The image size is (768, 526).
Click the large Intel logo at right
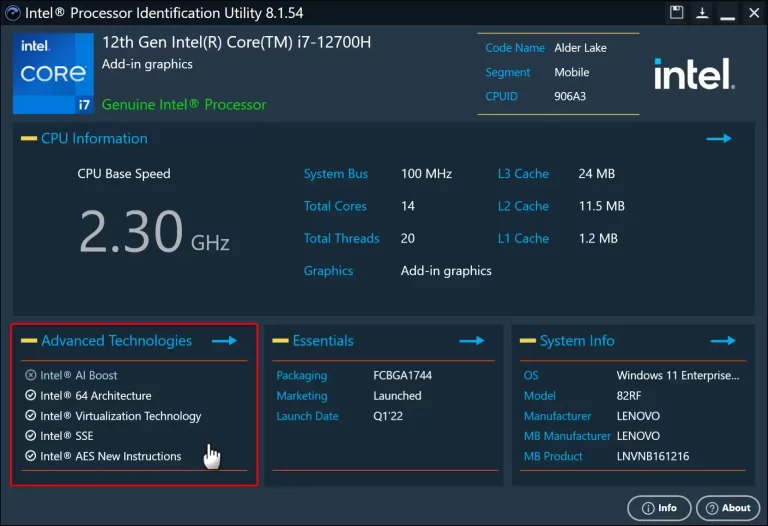tap(694, 74)
